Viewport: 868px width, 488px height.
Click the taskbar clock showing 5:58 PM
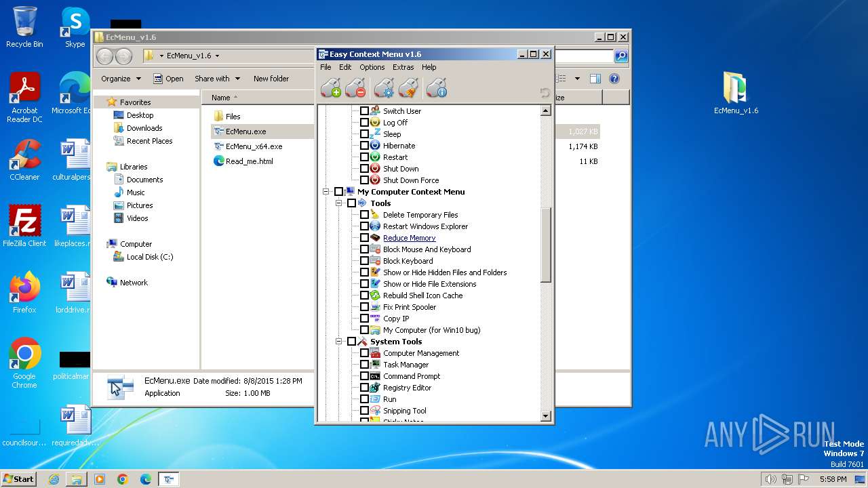[833, 479]
